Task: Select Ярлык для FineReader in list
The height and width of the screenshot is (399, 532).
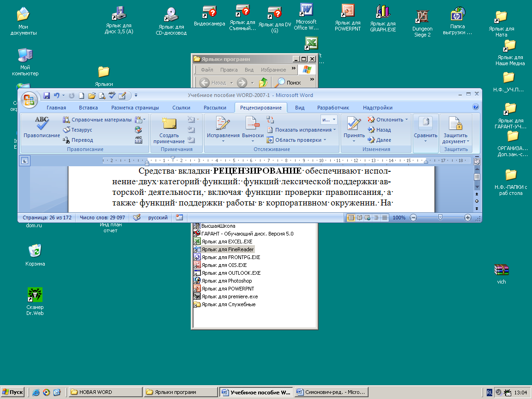Action: pos(224,249)
